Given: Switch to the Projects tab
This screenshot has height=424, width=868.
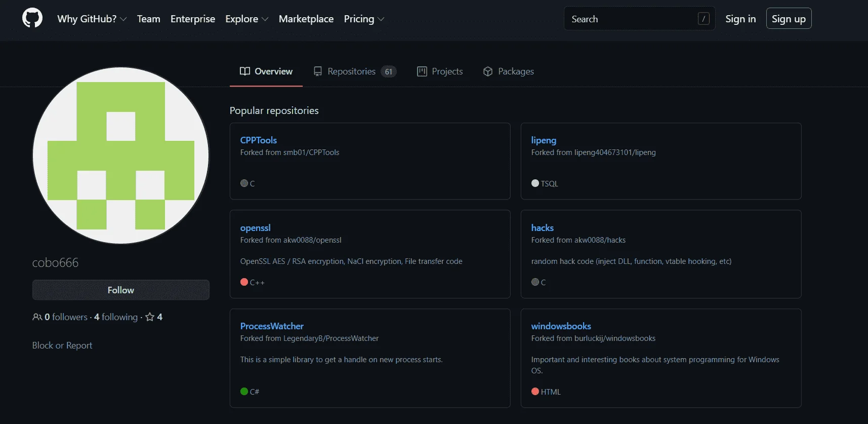Looking at the screenshot, I should tap(440, 71).
